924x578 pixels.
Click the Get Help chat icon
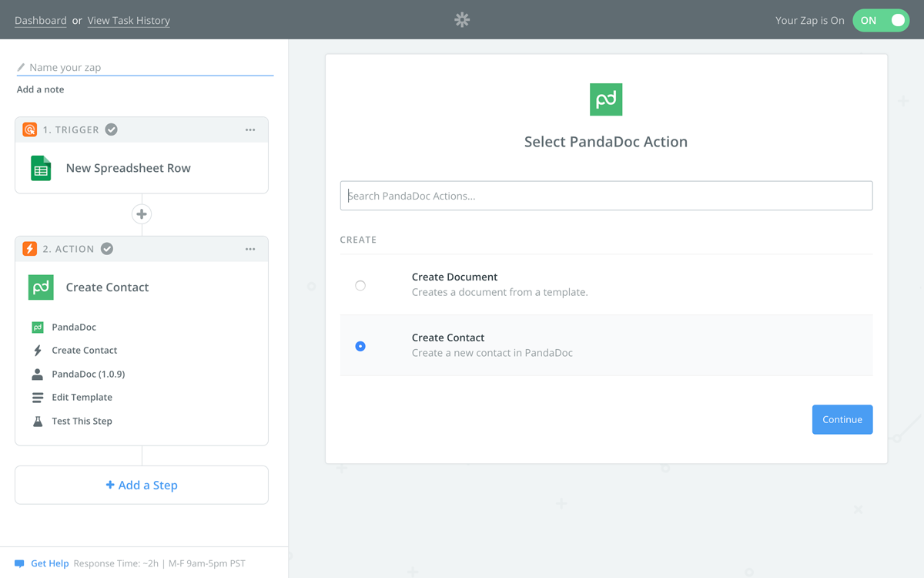point(20,563)
